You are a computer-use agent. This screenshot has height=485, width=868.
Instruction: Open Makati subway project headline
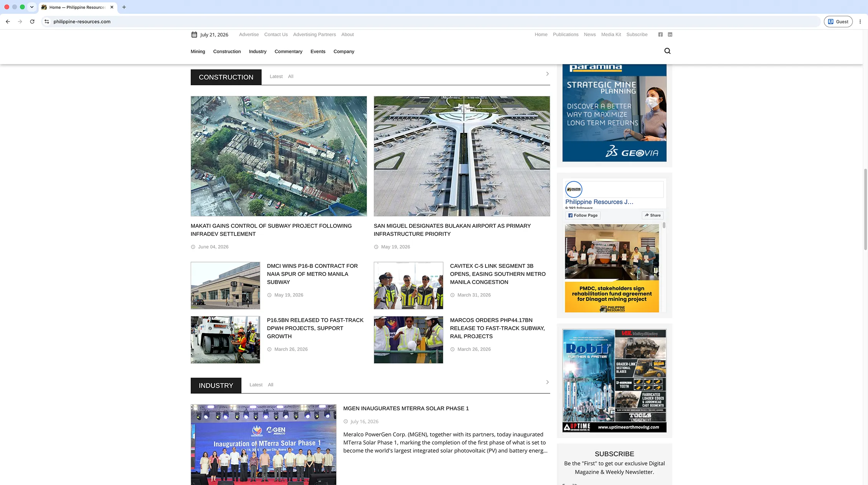(271, 230)
